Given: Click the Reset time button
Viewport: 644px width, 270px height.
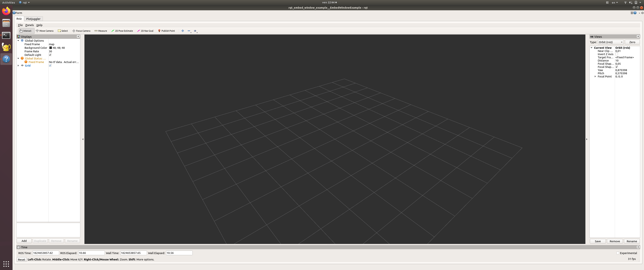Looking at the screenshot, I should click(x=21, y=259).
